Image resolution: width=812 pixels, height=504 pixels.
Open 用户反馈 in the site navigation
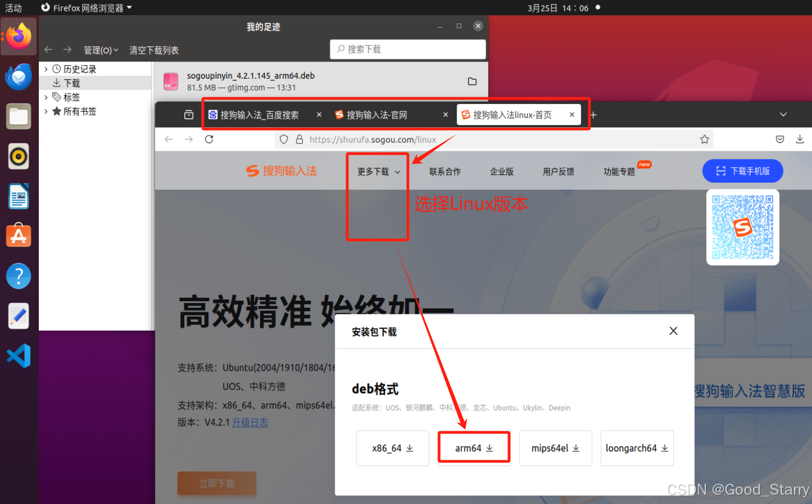tap(558, 172)
